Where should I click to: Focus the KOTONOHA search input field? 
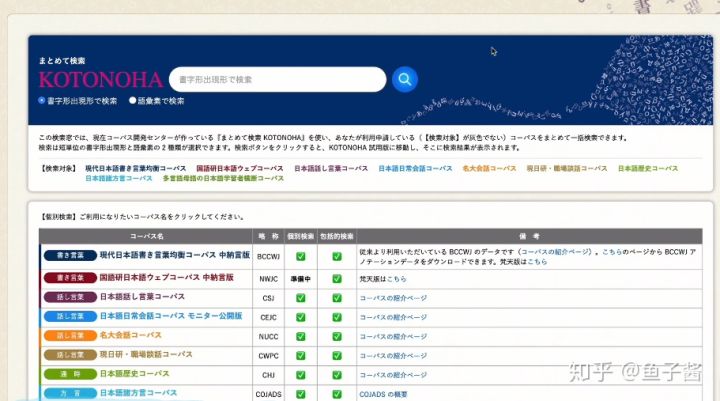click(277, 79)
